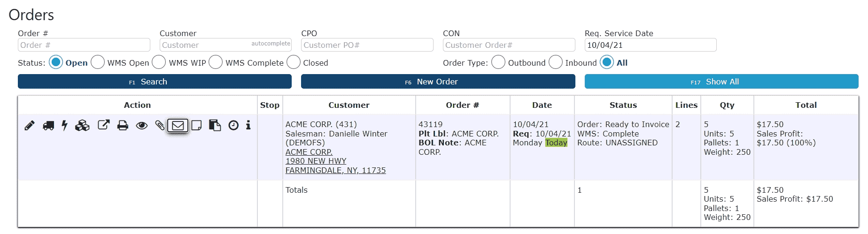The height and width of the screenshot is (234, 868).
Task: Click the Search button
Action: 155,82
